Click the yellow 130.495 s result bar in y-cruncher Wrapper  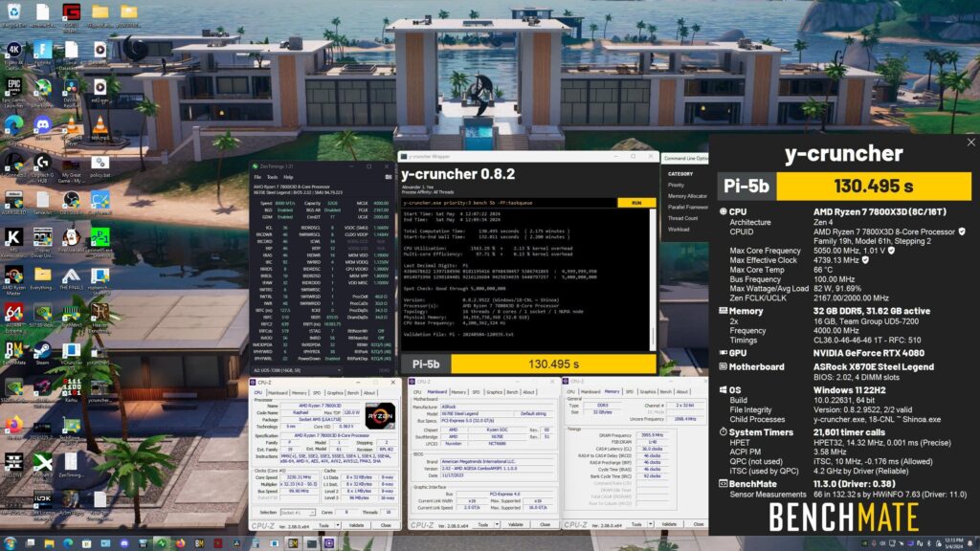click(554, 364)
